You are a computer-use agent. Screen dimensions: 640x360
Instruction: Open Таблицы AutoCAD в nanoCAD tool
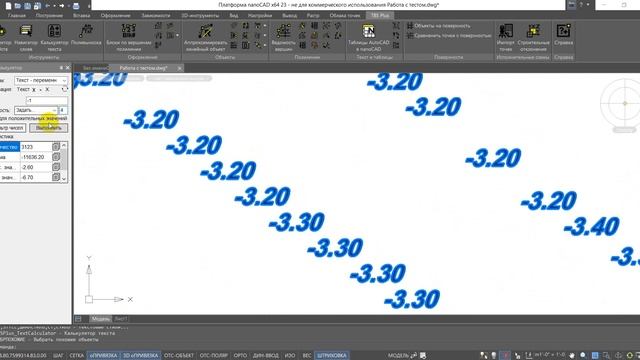pos(369,38)
